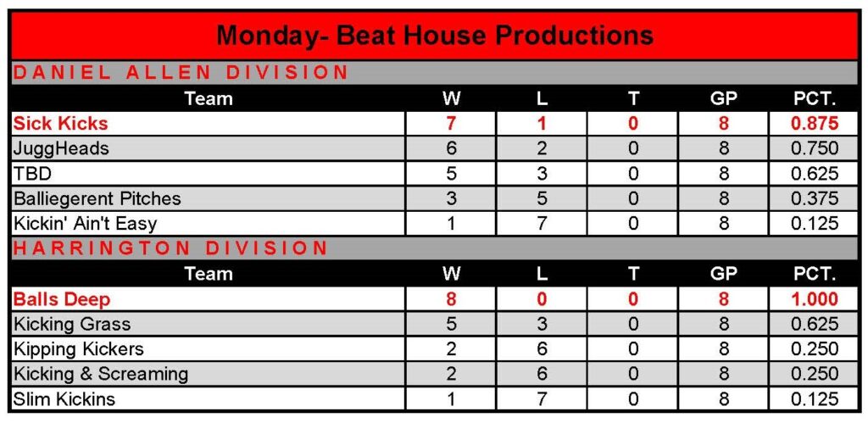The height and width of the screenshot is (423, 868).
Task: Click PCT. column header in Harrington Division
Action: coord(814,274)
